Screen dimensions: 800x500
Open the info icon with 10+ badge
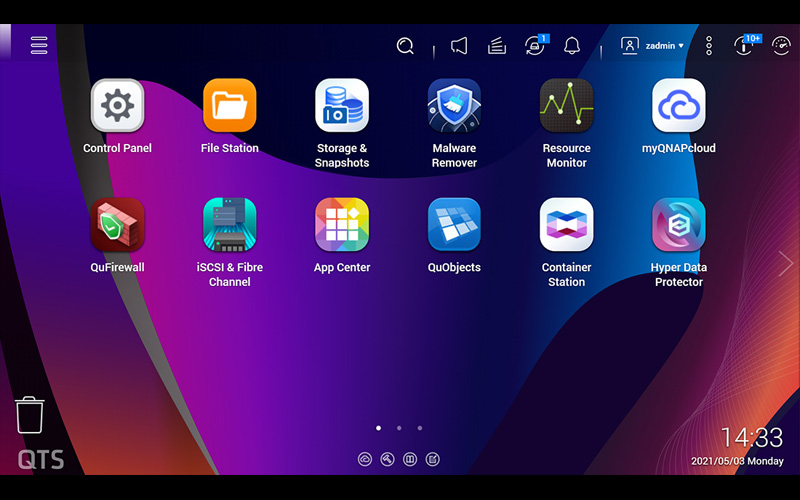coord(746,45)
